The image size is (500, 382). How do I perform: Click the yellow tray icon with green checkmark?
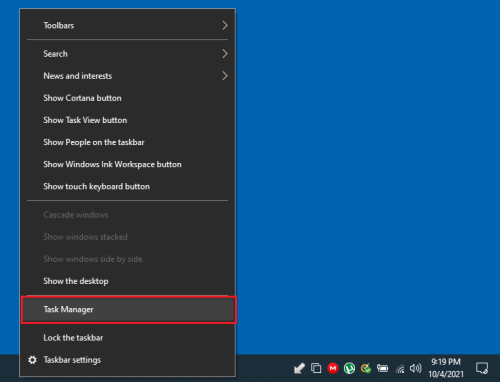(x=366, y=368)
